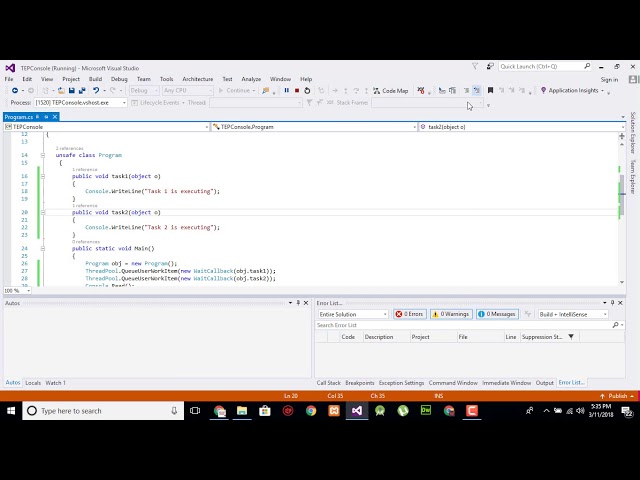The height and width of the screenshot is (480, 640).
Task: Switch to the Watch 1 tab
Action: coord(56,383)
